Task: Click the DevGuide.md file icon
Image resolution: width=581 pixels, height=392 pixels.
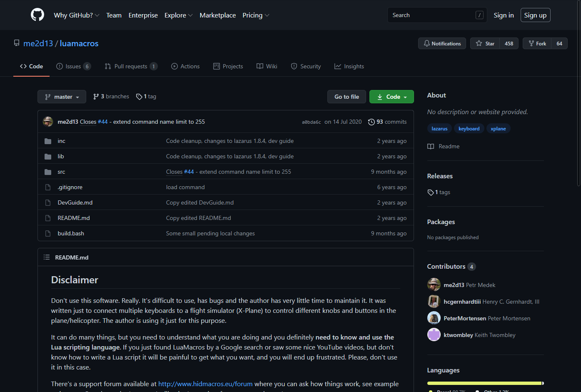Action: [x=48, y=203]
